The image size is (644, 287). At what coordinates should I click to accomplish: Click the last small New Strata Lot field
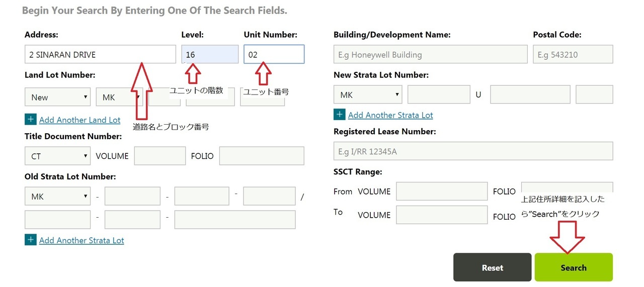pyautogui.click(x=594, y=94)
